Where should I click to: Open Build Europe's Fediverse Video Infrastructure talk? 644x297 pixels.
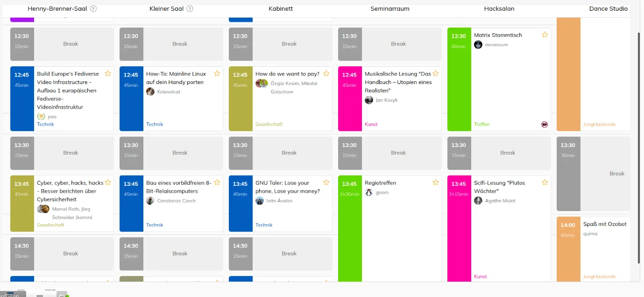pos(68,90)
